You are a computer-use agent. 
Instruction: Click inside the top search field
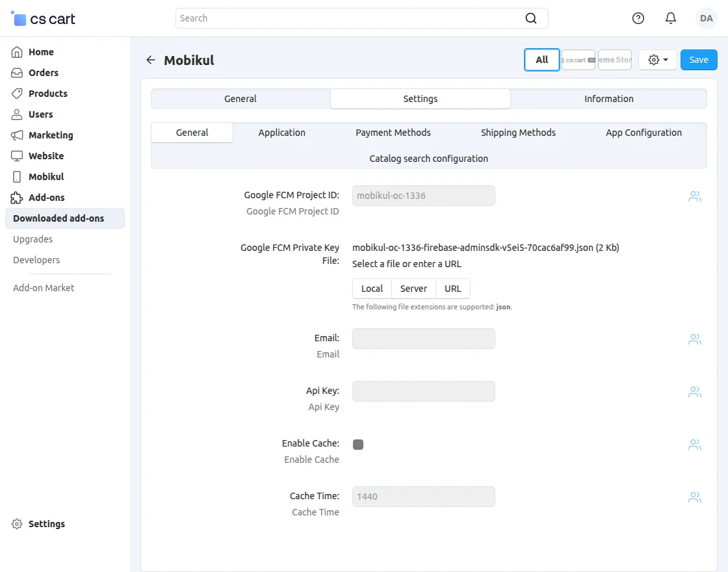[361, 18]
